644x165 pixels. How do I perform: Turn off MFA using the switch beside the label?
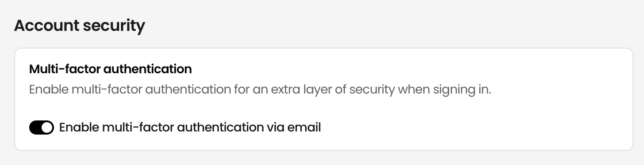coord(42,128)
